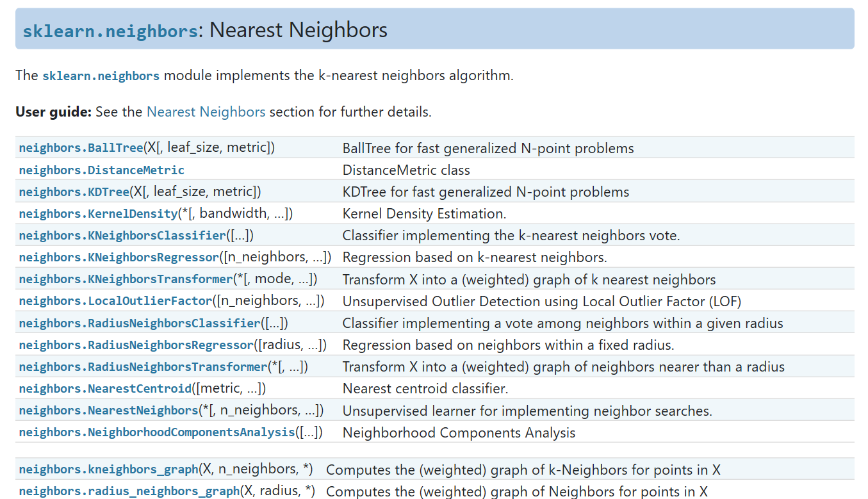Click 'Kernel Density Estimation.' description
Viewport: 868px width, 499px height.
[x=424, y=213]
